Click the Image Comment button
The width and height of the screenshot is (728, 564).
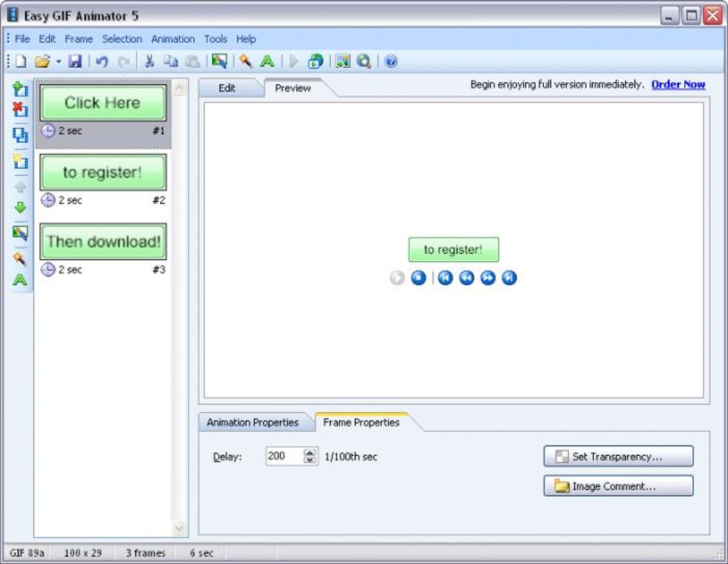[618, 486]
